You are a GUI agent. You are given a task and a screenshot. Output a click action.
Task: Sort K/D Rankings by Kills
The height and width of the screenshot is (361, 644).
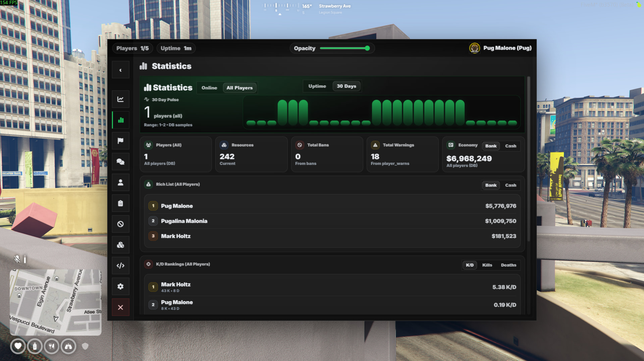(487, 265)
